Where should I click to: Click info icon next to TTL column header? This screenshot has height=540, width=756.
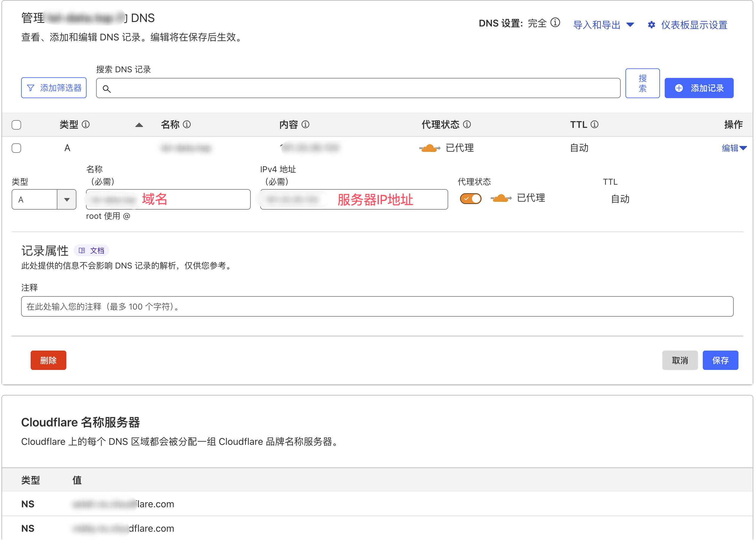coord(594,124)
